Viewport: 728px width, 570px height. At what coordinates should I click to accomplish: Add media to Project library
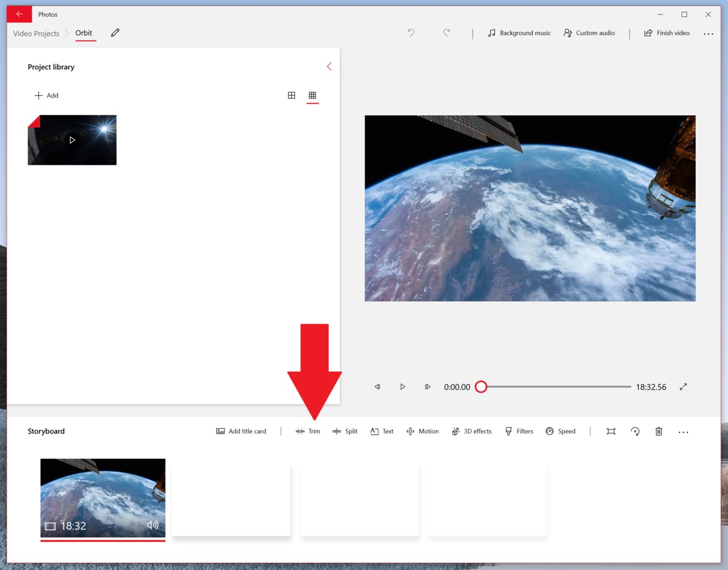47,95
